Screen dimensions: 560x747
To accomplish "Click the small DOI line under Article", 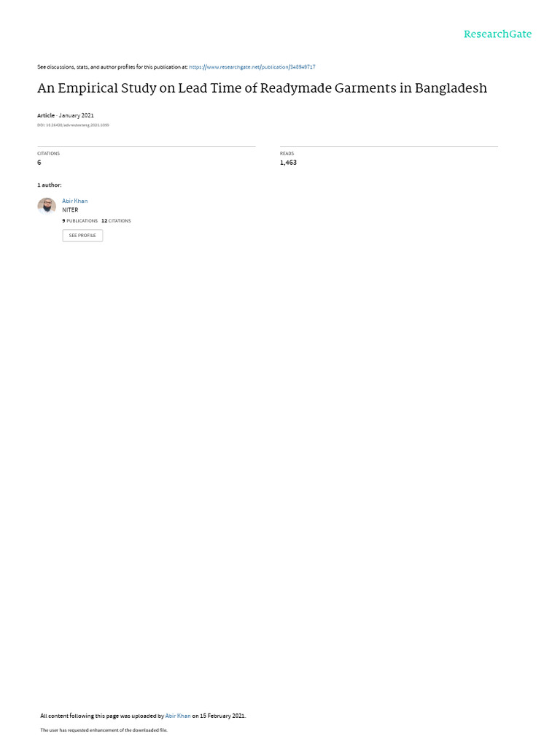I will (73, 125).
